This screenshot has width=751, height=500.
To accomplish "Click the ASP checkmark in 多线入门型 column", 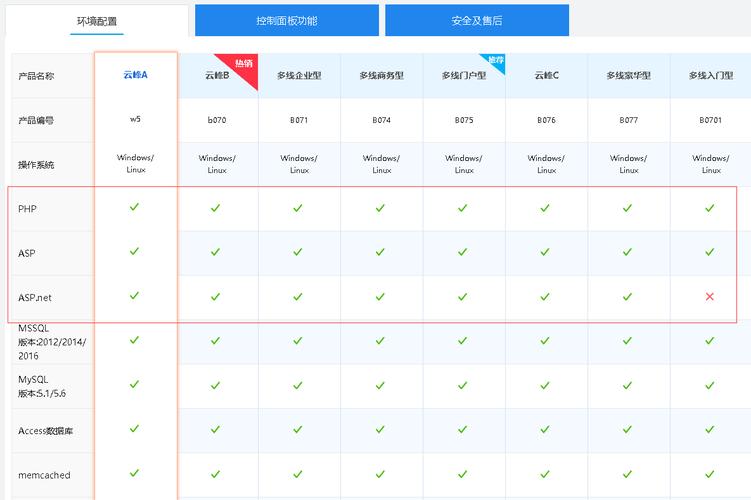I will coord(710,252).
